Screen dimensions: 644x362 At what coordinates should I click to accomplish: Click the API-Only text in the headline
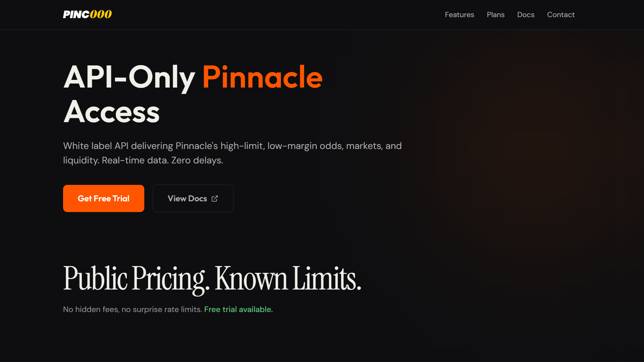point(129,77)
